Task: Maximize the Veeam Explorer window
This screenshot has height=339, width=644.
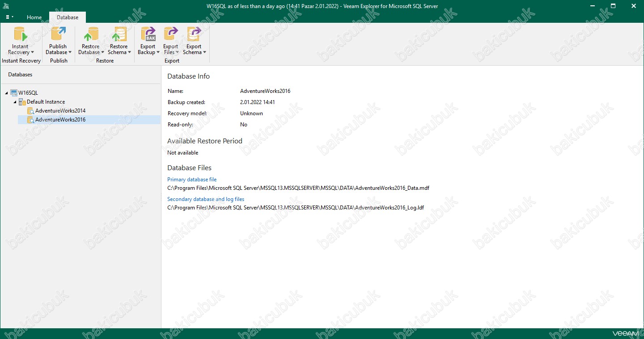Action: pyautogui.click(x=613, y=6)
